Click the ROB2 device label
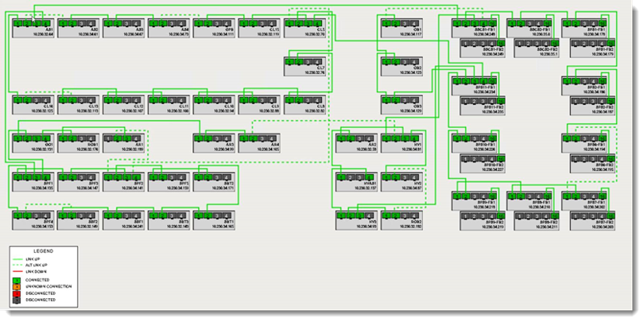644x322 pixels. (x=417, y=221)
